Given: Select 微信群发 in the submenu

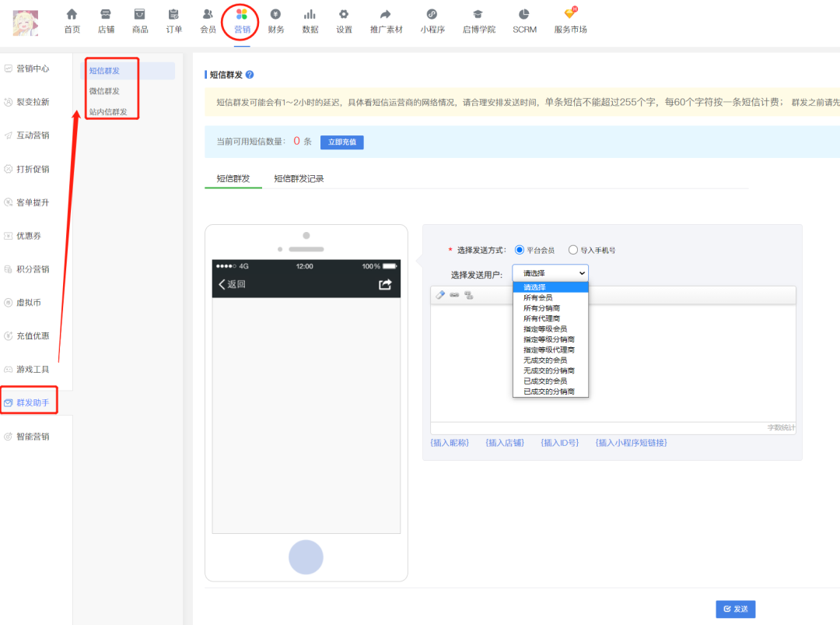Looking at the screenshot, I should [104, 91].
